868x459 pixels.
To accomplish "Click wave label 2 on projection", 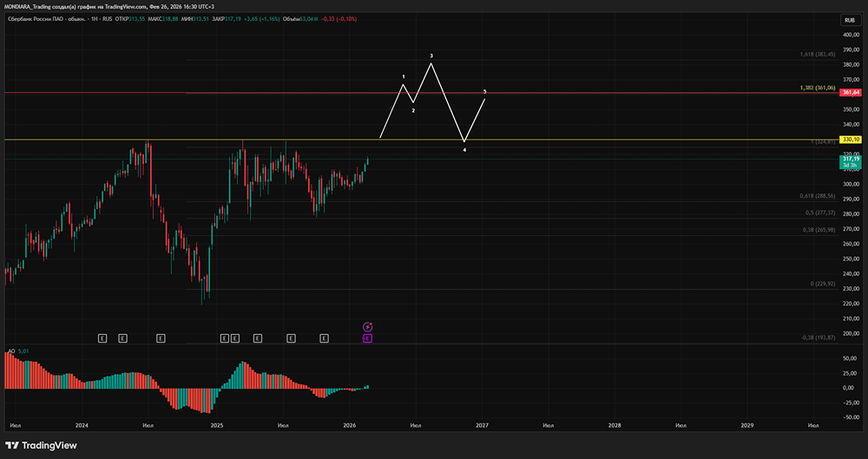I will pos(413,111).
